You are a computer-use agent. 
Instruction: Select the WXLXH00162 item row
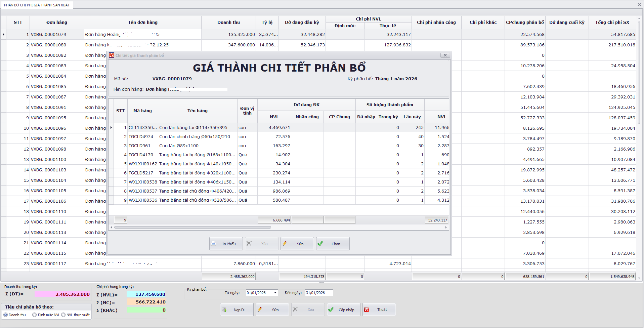point(278,164)
